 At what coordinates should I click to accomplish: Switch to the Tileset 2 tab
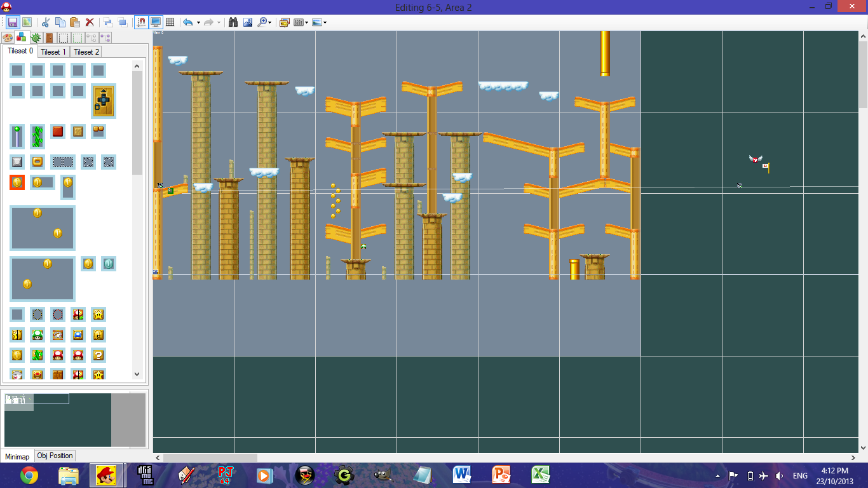point(86,52)
